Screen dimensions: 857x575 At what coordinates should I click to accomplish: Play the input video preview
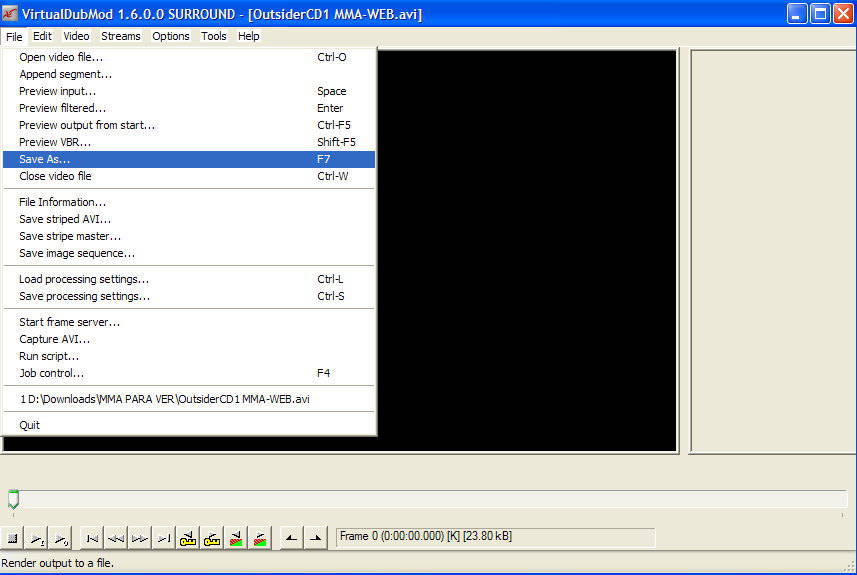tap(36, 538)
